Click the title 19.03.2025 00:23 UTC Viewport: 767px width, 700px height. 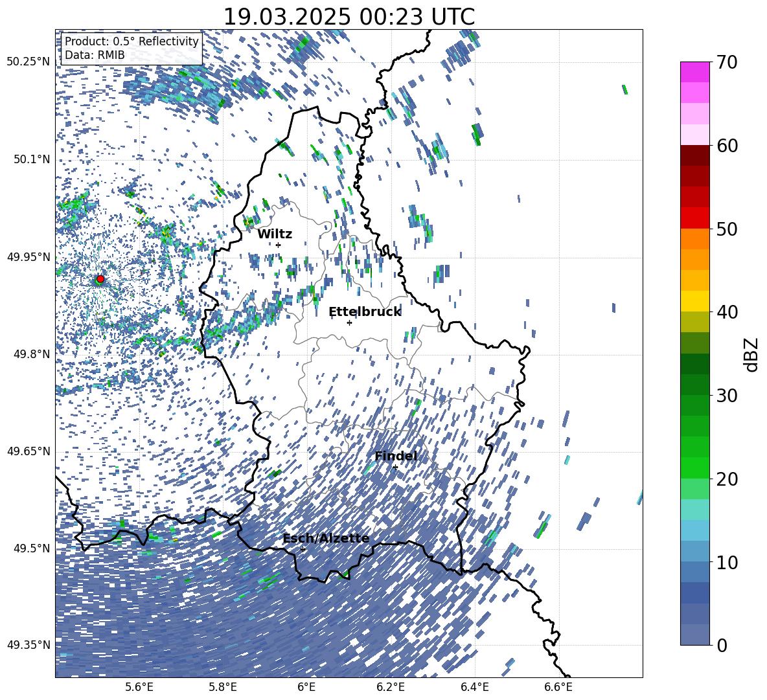pos(349,17)
